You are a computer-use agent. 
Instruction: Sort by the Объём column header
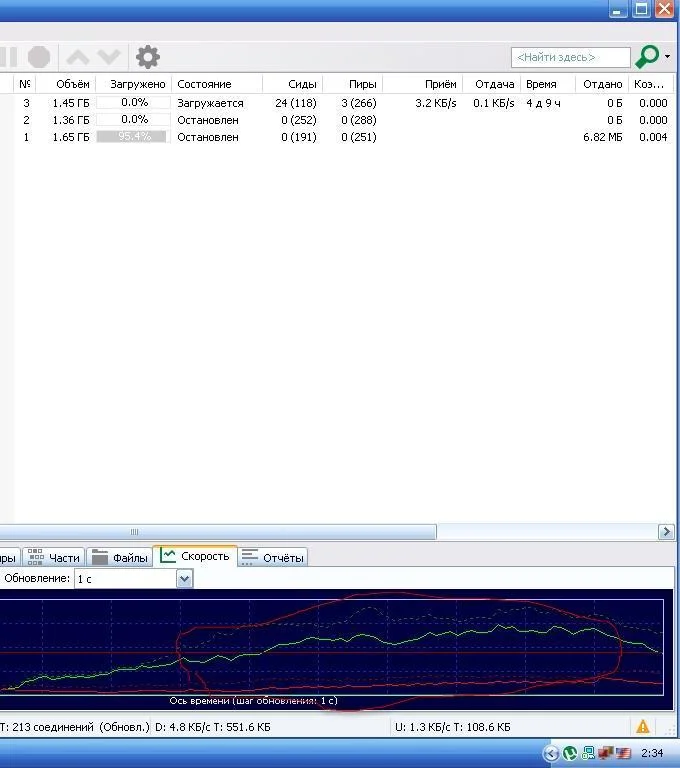click(73, 85)
